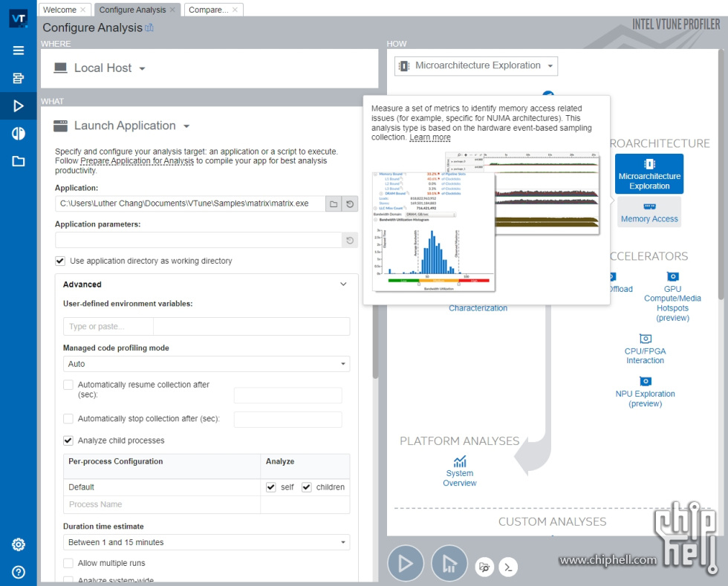Choose CPU/FPGA Interaction analysis
The width and height of the screenshot is (728, 586).
pyautogui.click(x=645, y=350)
